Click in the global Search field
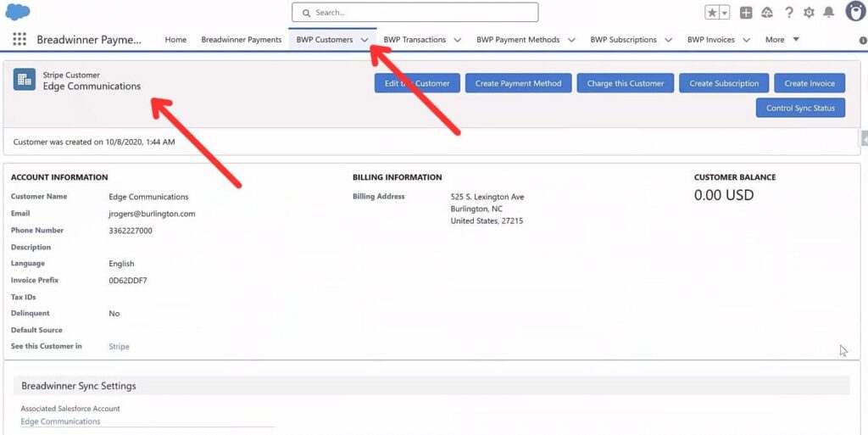The width and height of the screenshot is (868, 435). 415,12
